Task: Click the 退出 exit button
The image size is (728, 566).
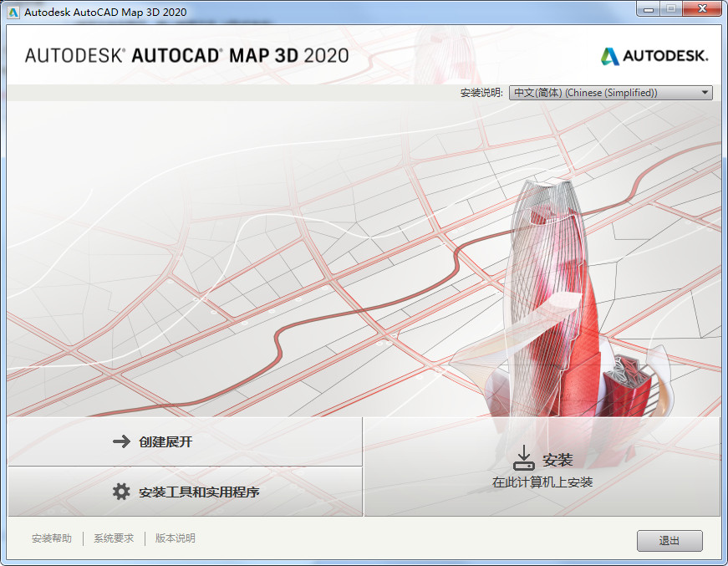Action: pyautogui.click(x=669, y=540)
